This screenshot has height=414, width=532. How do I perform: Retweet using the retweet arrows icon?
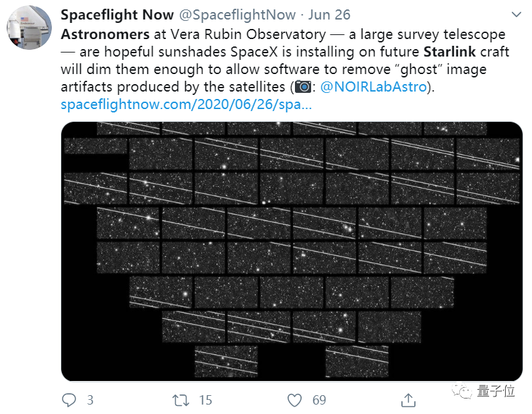coord(181,400)
